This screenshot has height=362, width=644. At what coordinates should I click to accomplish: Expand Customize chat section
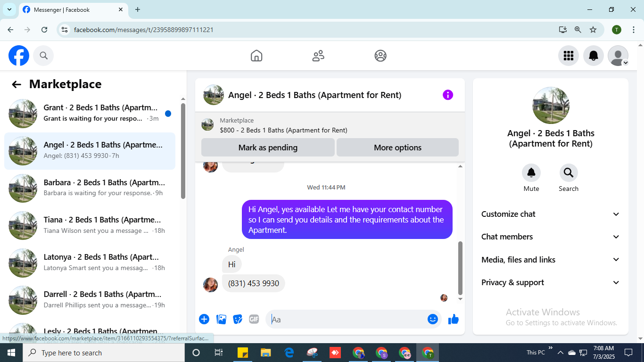[x=550, y=214]
